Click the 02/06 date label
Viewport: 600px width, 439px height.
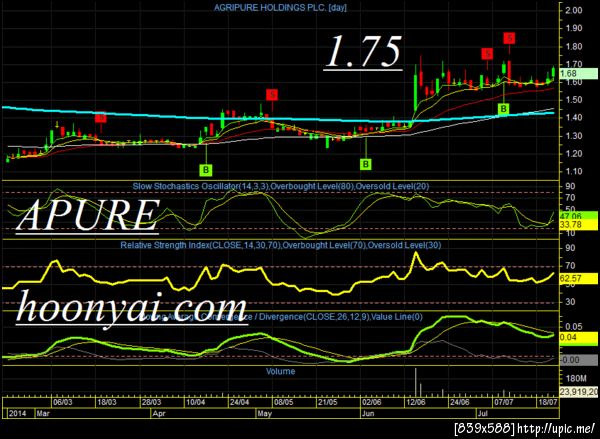371,402
